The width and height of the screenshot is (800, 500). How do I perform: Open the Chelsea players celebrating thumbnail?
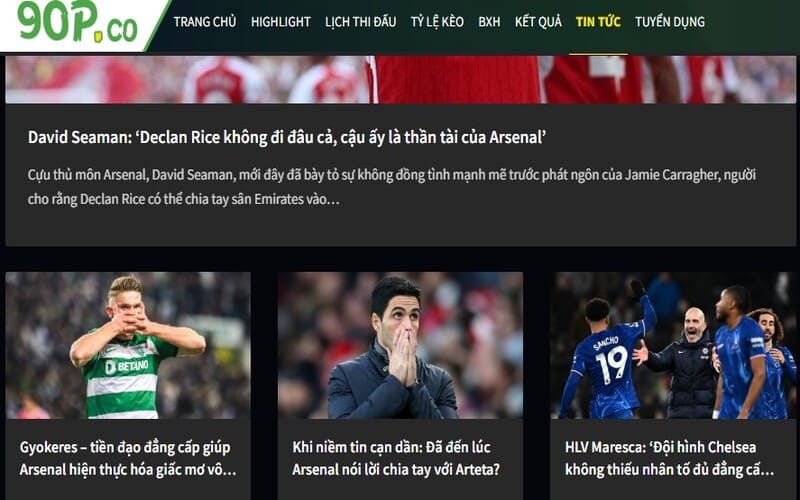tap(672, 345)
